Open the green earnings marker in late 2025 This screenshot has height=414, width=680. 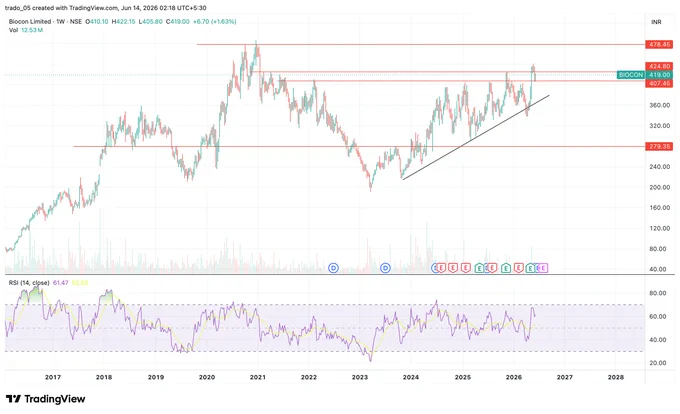coord(506,268)
